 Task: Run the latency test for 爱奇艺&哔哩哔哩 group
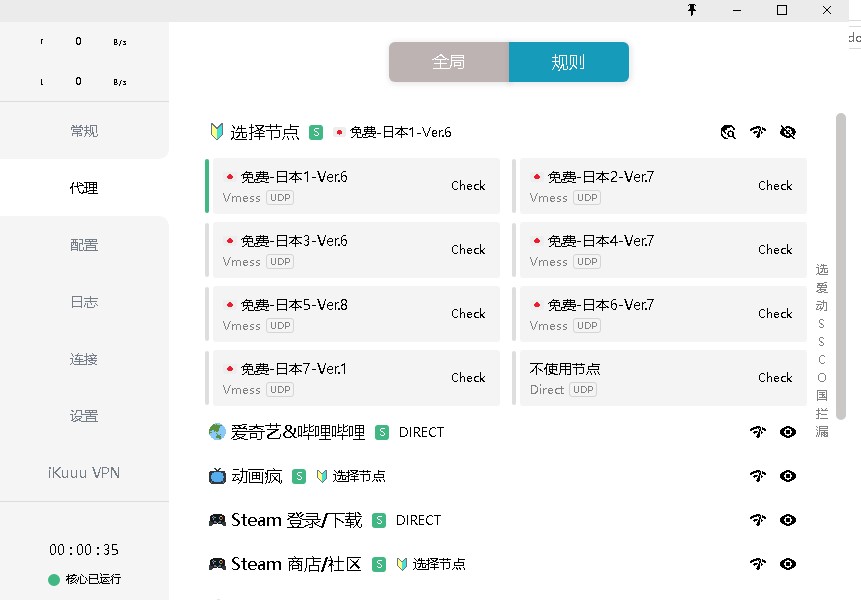point(758,432)
